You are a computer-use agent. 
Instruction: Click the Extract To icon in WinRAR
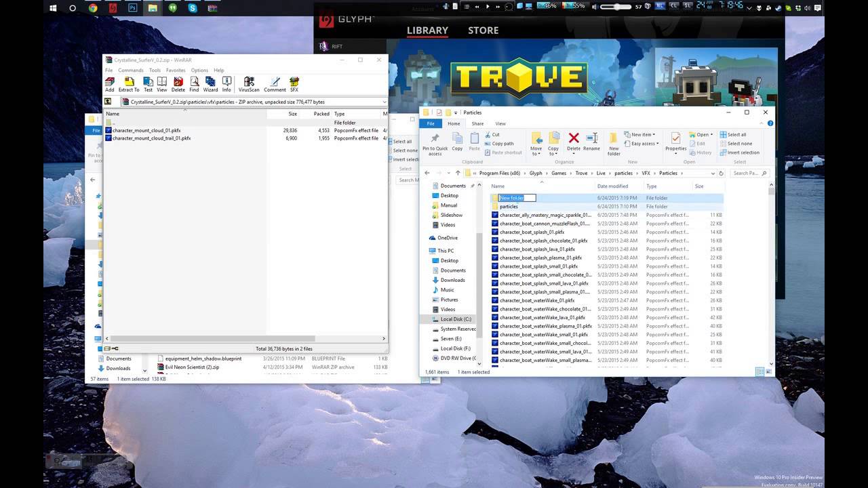(129, 84)
